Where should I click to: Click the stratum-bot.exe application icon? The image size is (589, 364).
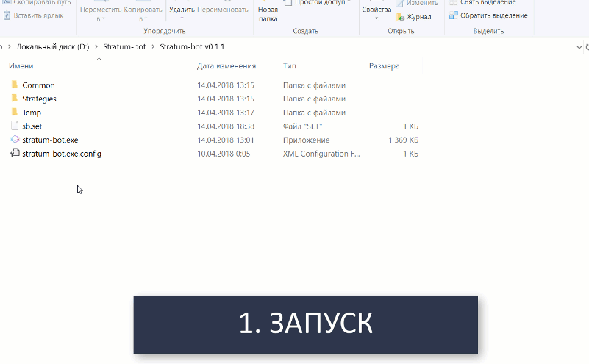[15, 140]
